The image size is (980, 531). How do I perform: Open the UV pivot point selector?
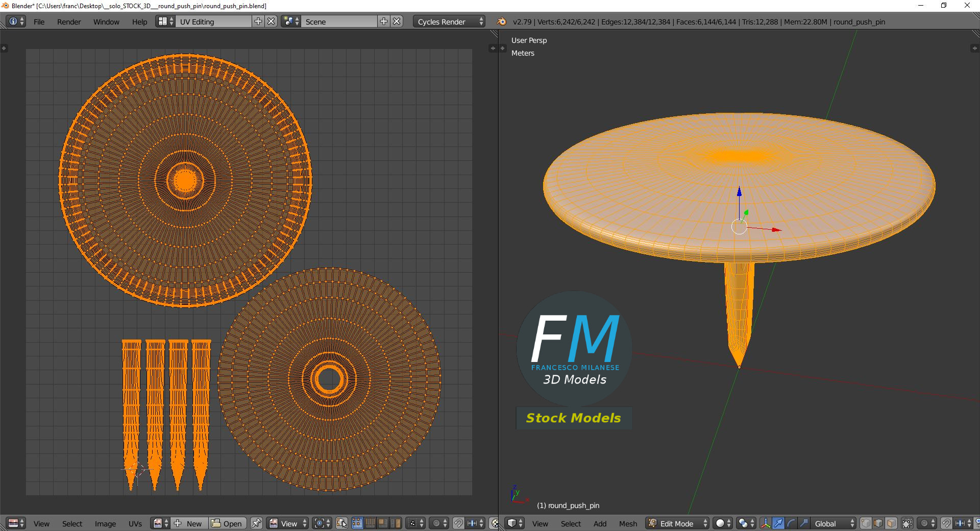coord(322,523)
